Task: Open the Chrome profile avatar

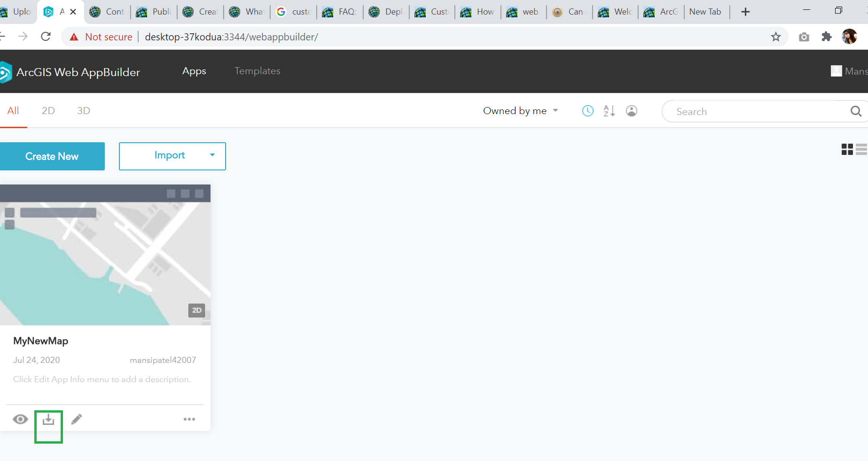Action: point(850,37)
